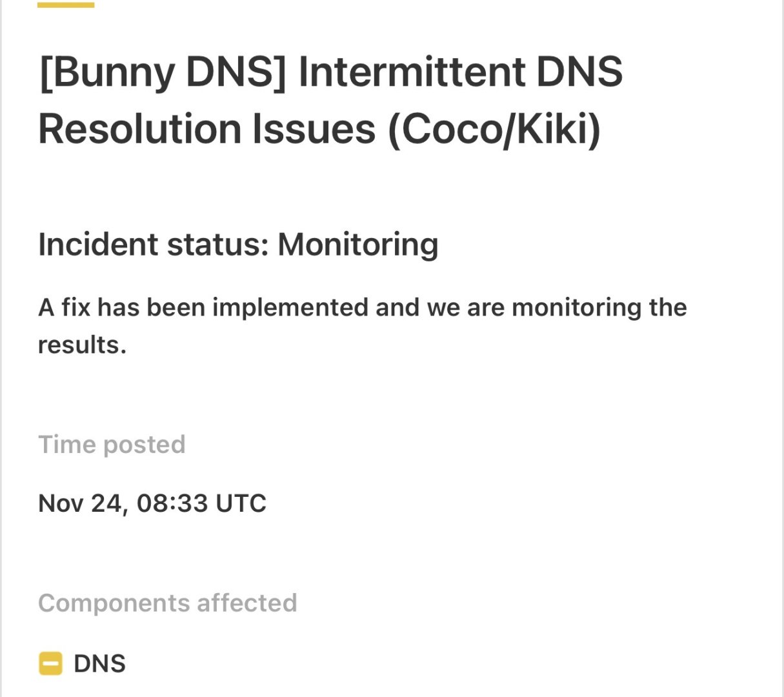Click the "08:33" time value

pos(172,503)
